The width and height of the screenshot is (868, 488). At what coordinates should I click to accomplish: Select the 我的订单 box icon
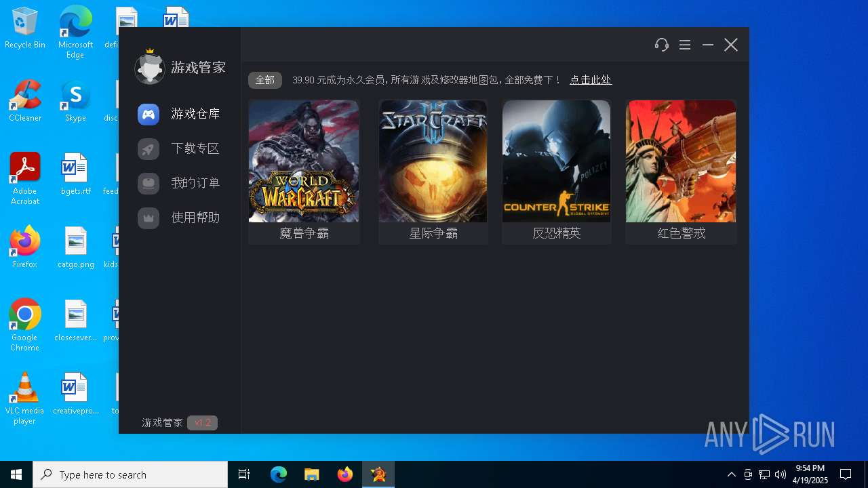pyautogui.click(x=149, y=183)
